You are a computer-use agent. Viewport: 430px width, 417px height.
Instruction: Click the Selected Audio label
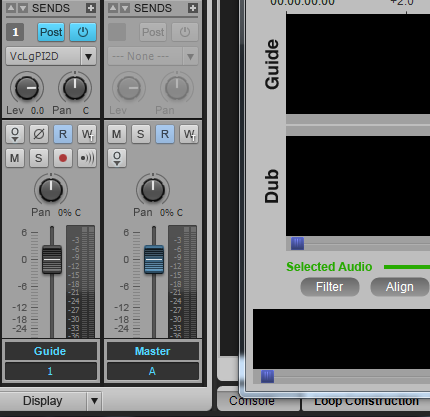click(329, 267)
